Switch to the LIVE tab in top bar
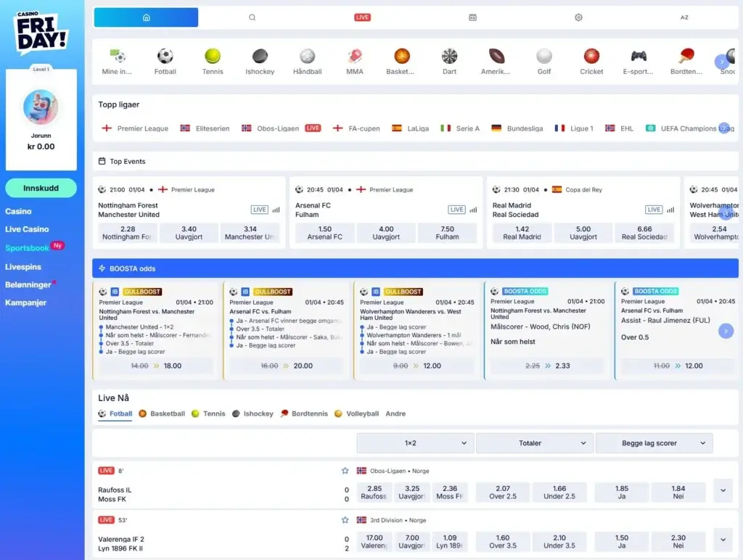 pos(363,17)
